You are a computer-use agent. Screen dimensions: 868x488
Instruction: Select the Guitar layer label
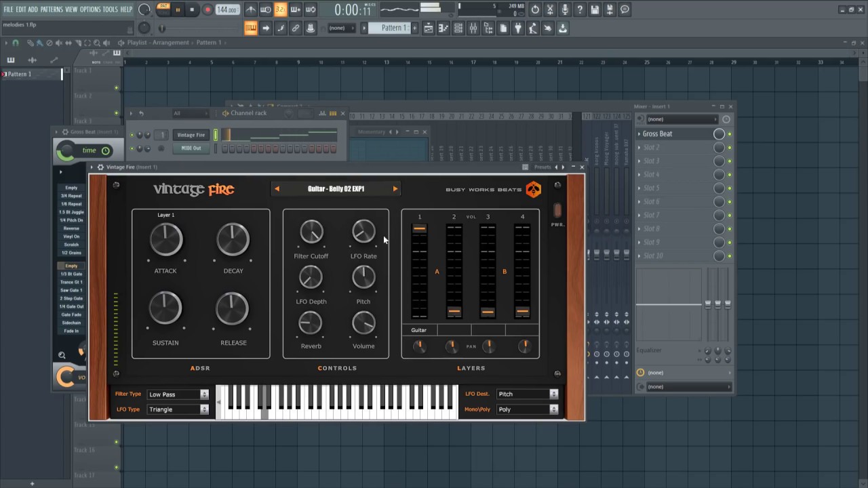click(419, 330)
